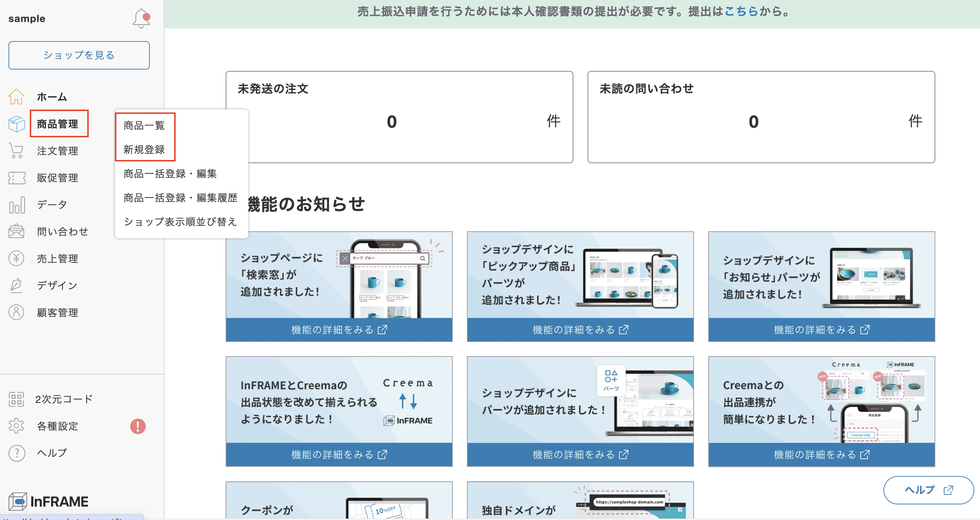Click the 2次元コード QR icon
This screenshot has height=520, width=980.
pos(16,399)
